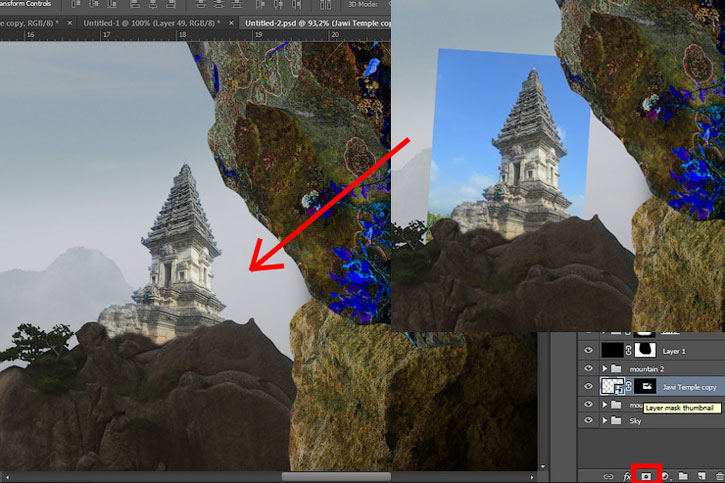Close the document tab ending in copy, RGB/8
Viewport: 725px width, 483px height.
click(70, 23)
